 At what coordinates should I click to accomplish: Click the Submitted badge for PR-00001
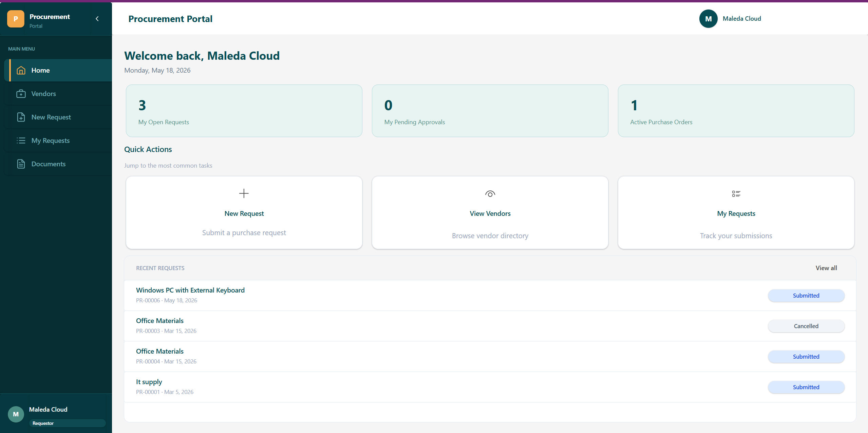[806, 387]
